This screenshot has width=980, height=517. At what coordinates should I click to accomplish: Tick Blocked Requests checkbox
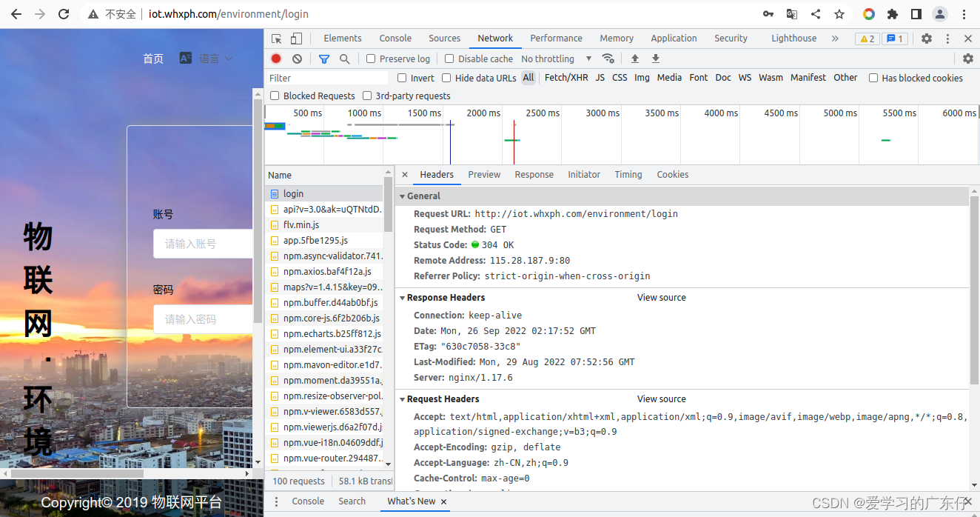click(x=275, y=96)
